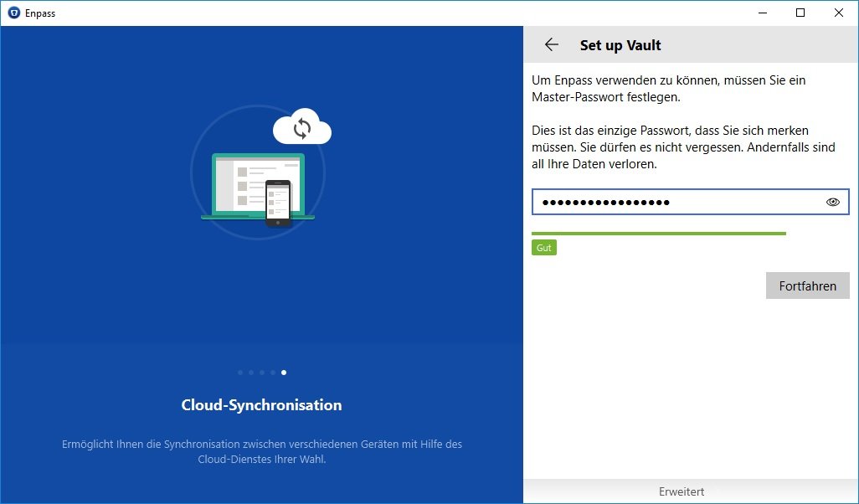The width and height of the screenshot is (859, 504).
Task: Expand the Erweitert options bar
Action: click(681, 491)
